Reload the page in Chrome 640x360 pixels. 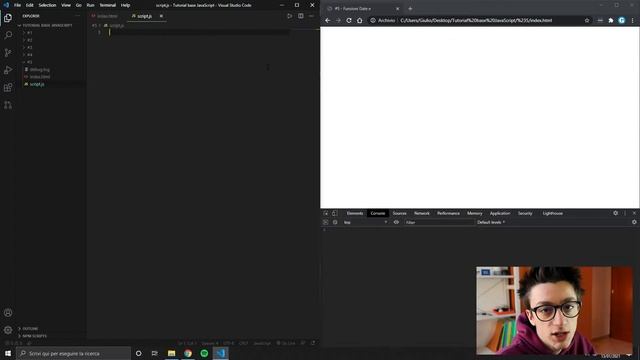(x=349, y=20)
